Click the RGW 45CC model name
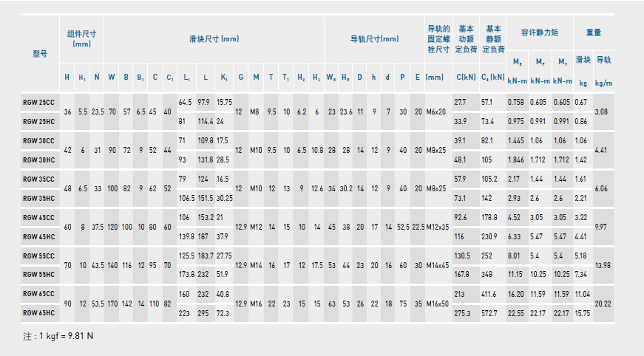644x356 pixels. click(x=39, y=217)
